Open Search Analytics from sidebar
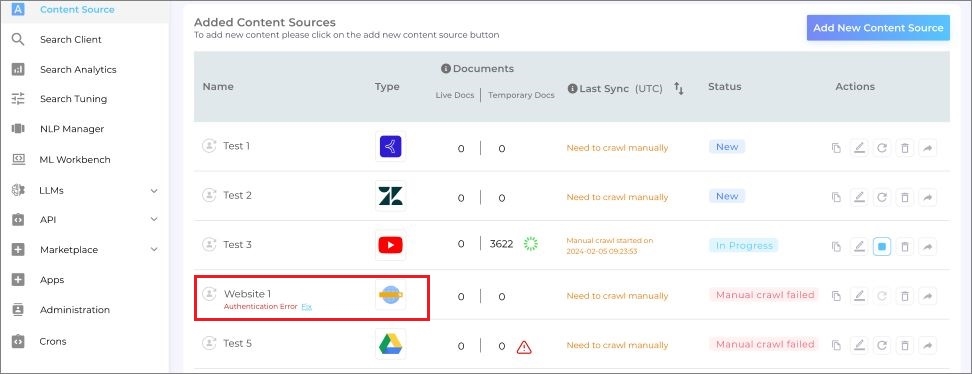 click(78, 69)
